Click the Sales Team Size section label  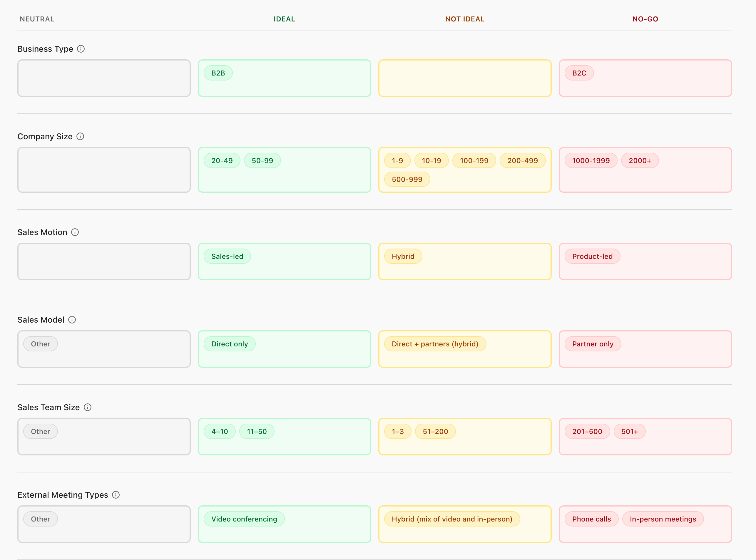pos(48,407)
